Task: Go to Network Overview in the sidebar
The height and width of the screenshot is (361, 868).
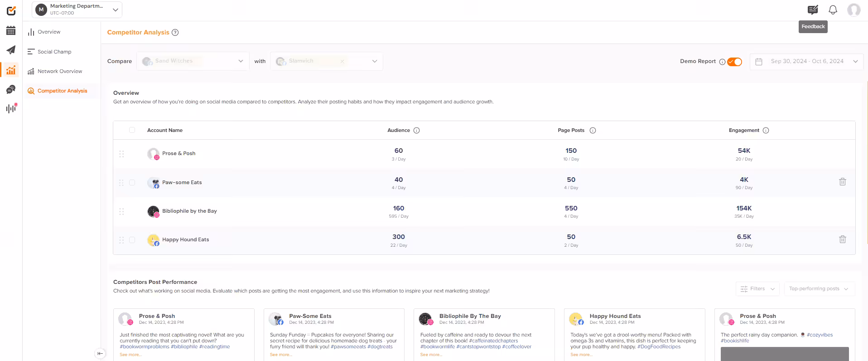Action: point(55,71)
